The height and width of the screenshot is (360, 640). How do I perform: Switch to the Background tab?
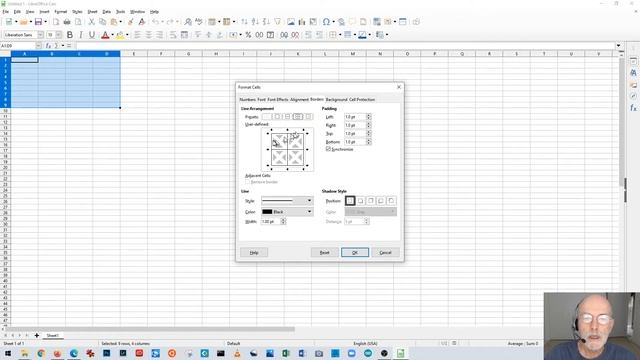336,100
